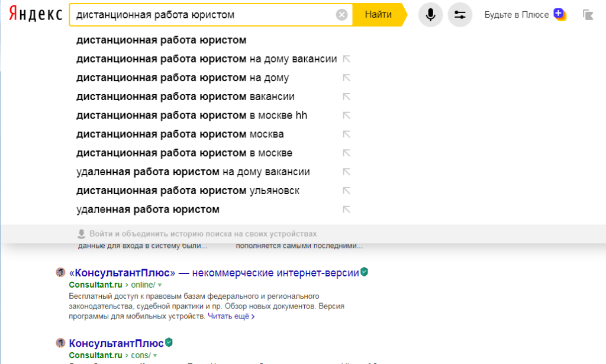Open the collections bookmark icon
Viewport: 606px width, 364px height.
pos(588,15)
